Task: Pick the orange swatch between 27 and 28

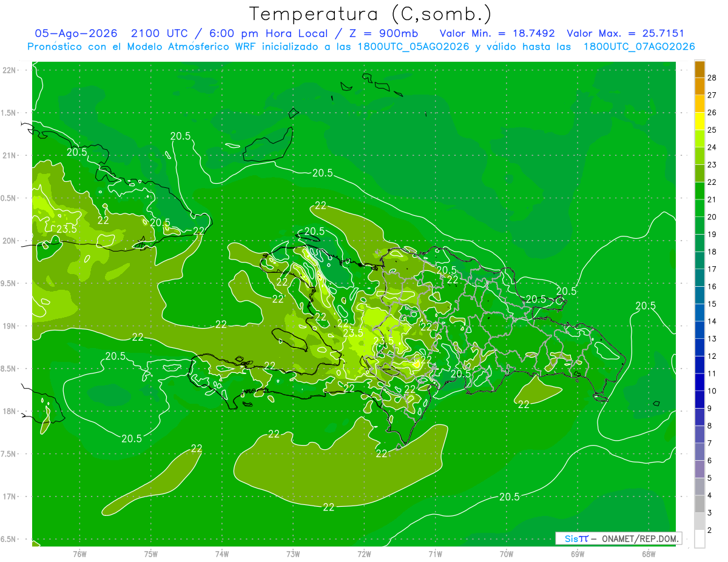Action: click(699, 86)
